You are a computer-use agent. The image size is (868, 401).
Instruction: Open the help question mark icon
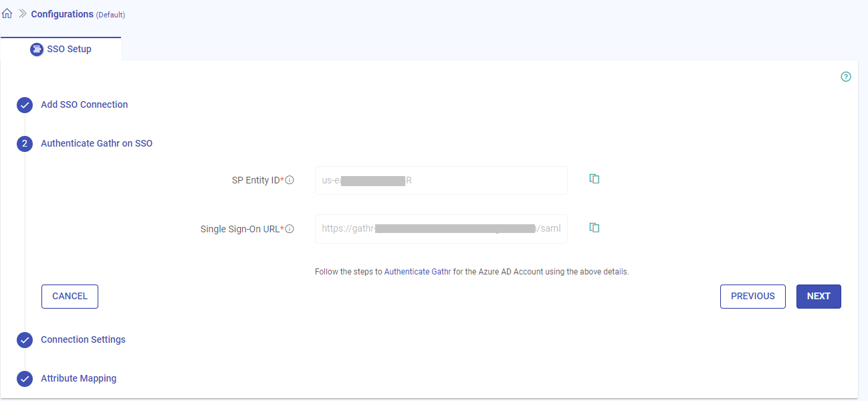[846, 77]
